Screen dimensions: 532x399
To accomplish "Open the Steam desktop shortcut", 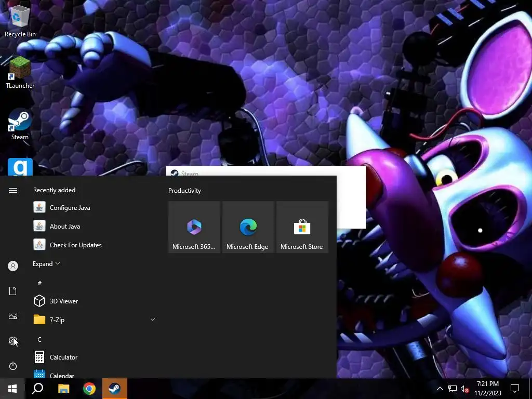I will 20,124.
